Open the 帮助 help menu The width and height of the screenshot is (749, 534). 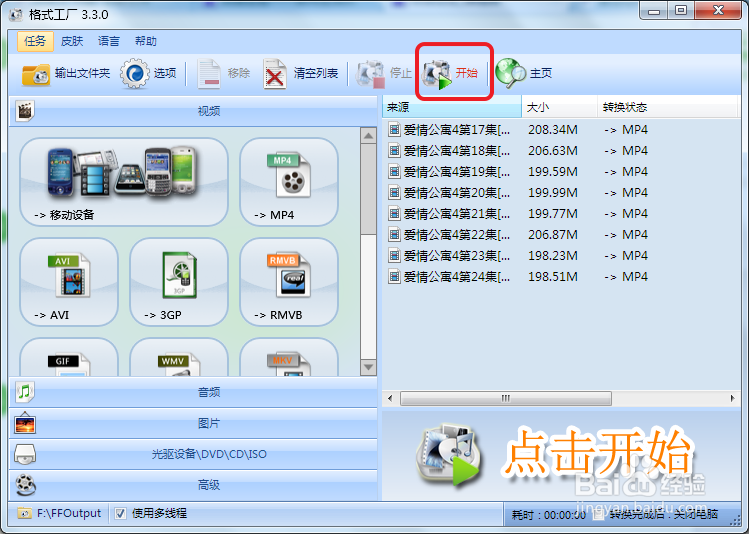coord(145,41)
